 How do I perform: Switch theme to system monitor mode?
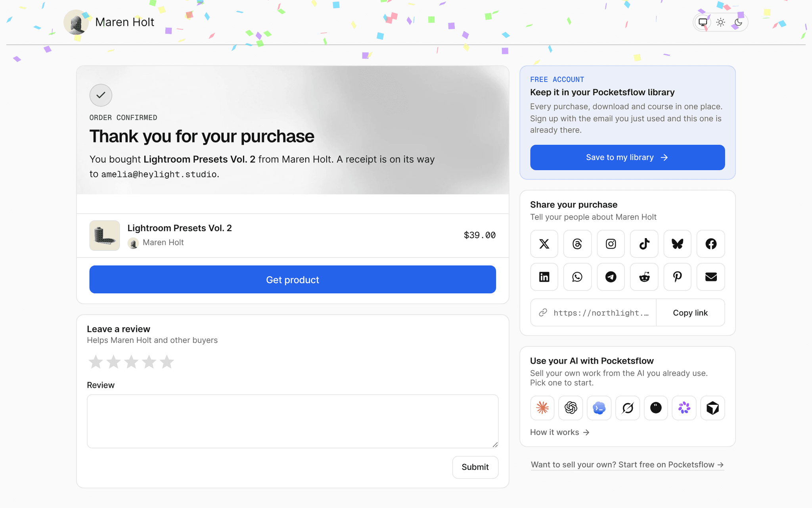(x=703, y=22)
